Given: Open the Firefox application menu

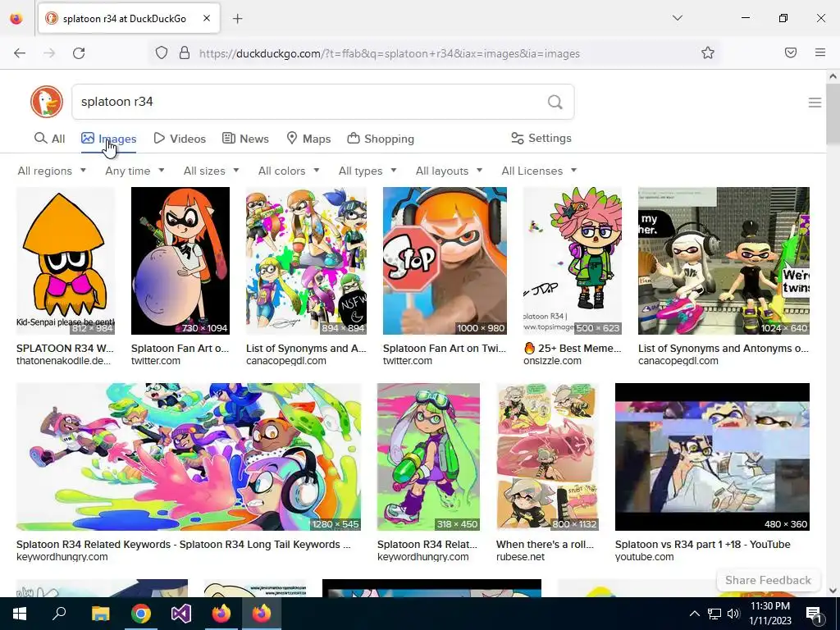Looking at the screenshot, I should pos(820,52).
